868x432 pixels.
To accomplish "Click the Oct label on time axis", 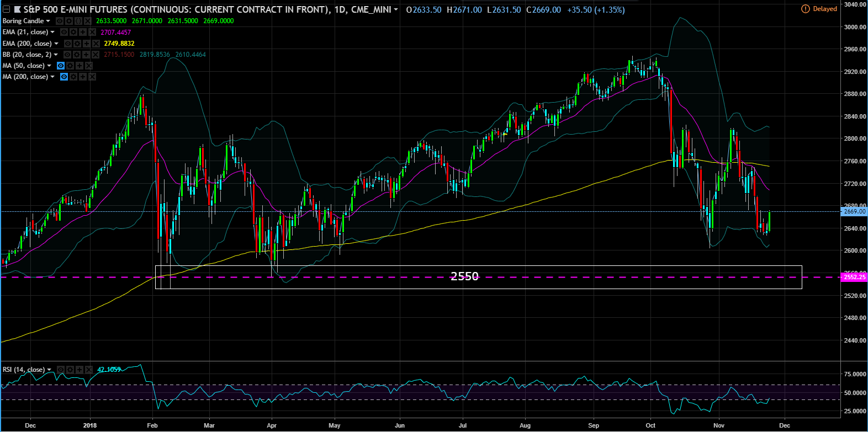I will [650, 425].
